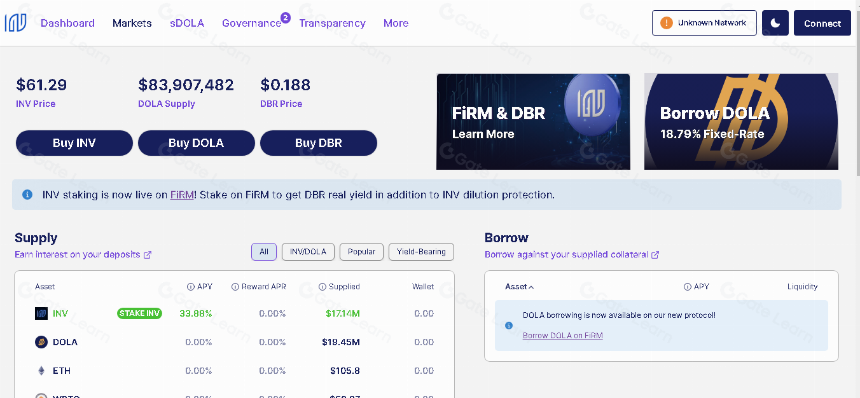Sort Borrow table by Asset column arrow

531,287
